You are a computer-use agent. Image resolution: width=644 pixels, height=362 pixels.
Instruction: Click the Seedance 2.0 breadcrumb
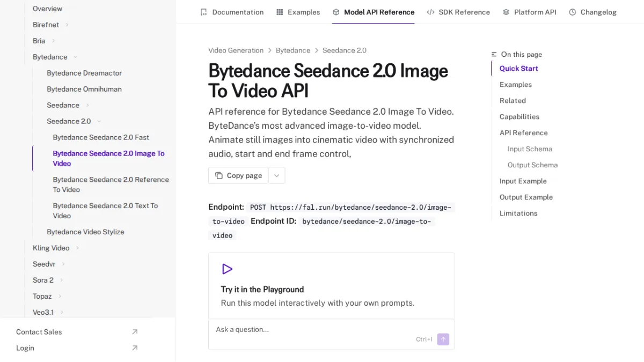(345, 50)
